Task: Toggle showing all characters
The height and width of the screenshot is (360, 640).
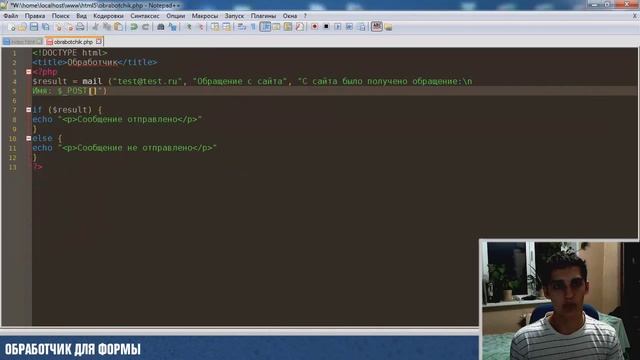Action: (253, 27)
